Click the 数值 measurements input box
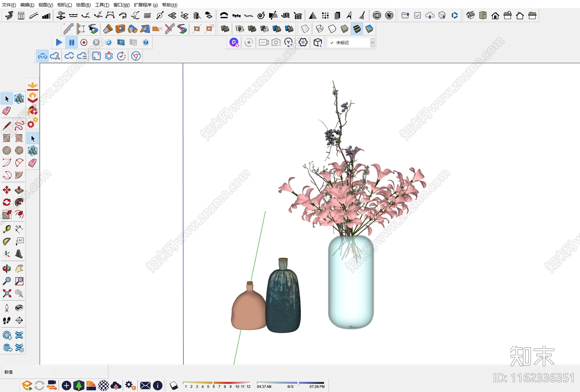This screenshot has width=580, height=392. pyautogui.click(x=78, y=372)
